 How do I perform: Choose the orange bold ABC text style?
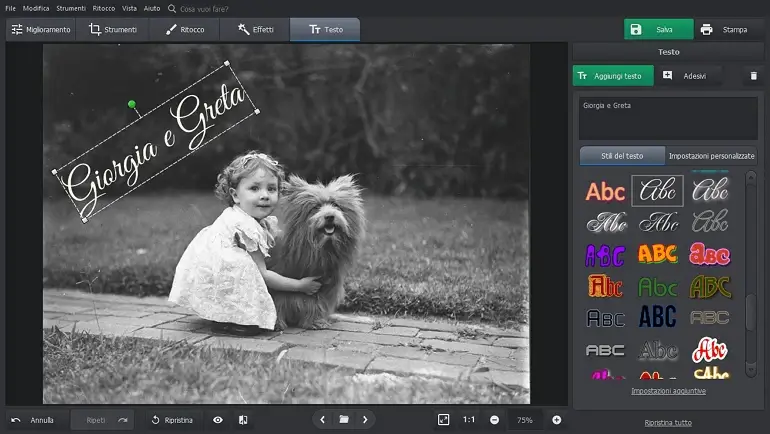657,254
